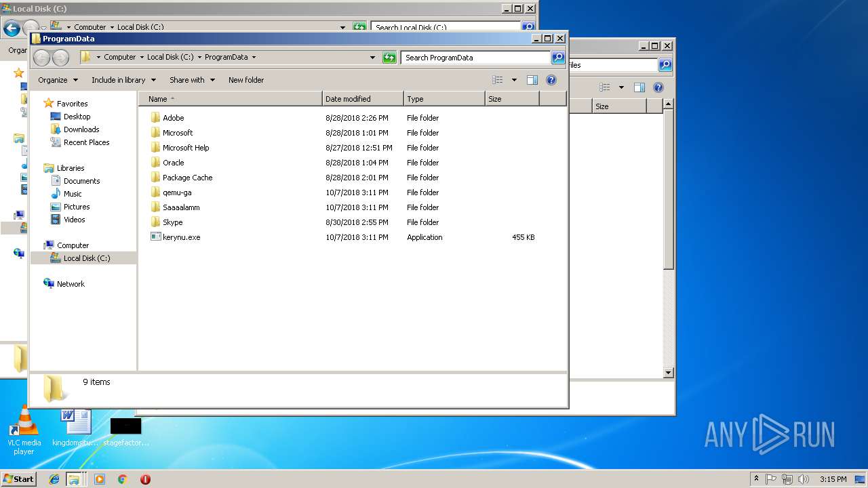The height and width of the screenshot is (488, 868).
Task: Select the Oracle folder icon
Action: click(x=155, y=163)
